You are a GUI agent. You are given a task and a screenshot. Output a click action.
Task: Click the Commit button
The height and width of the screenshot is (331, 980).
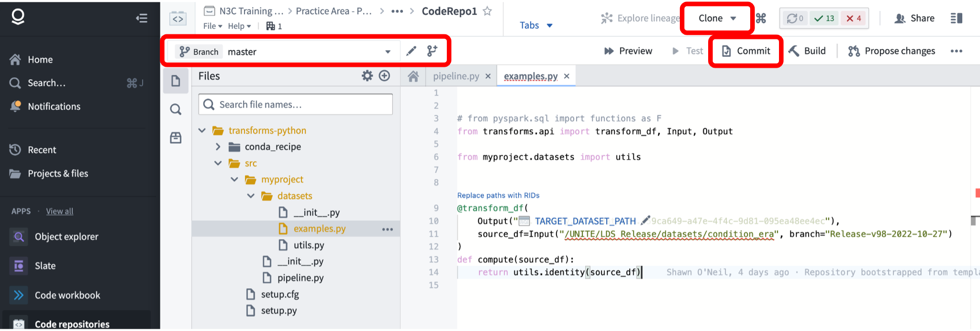click(746, 51)
